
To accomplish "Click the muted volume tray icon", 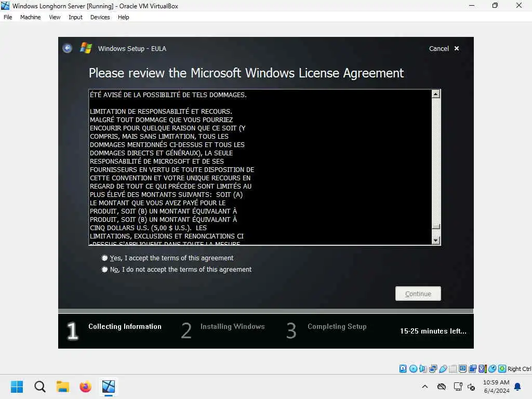I will point(471,387).
